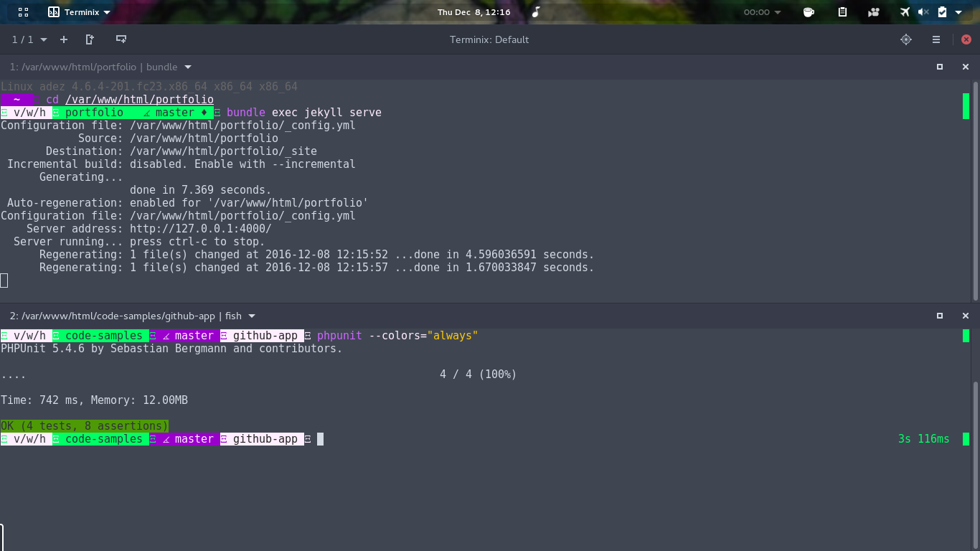980x551 pixels.
Task: Maximize the bundle terminal pane
Action: pyautogui.click(x=940, y=67)
